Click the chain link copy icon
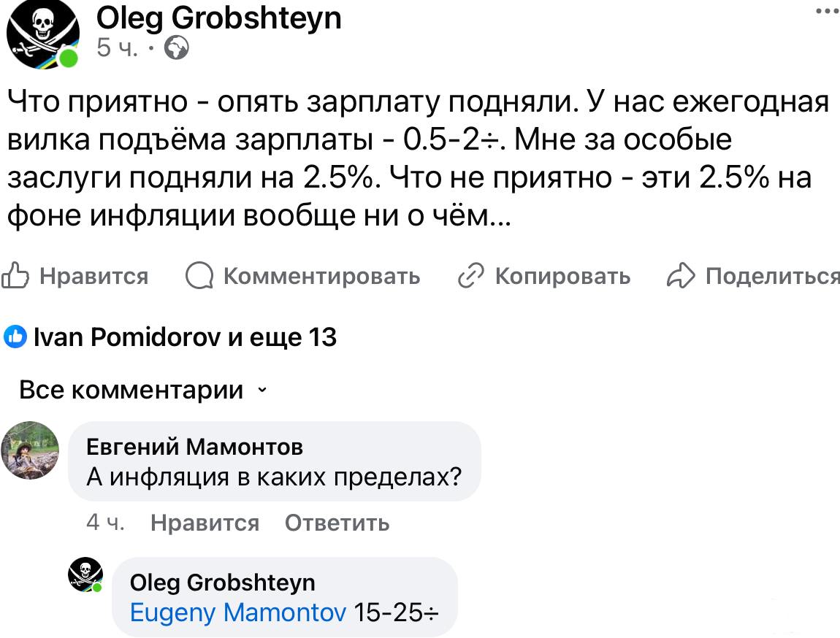 pos(471,276)
